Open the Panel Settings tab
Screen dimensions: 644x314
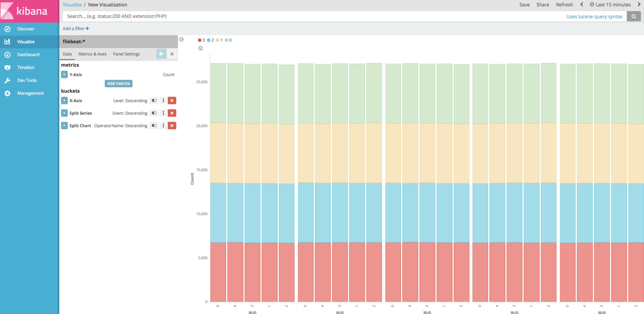pos(126,54)
